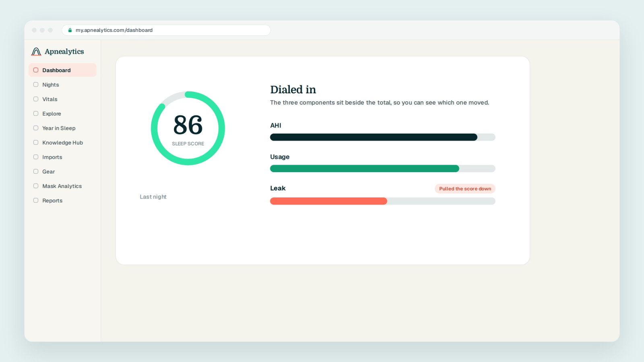The image size is (644, 362).
Task: Open the Imports page
Action: 62,157
